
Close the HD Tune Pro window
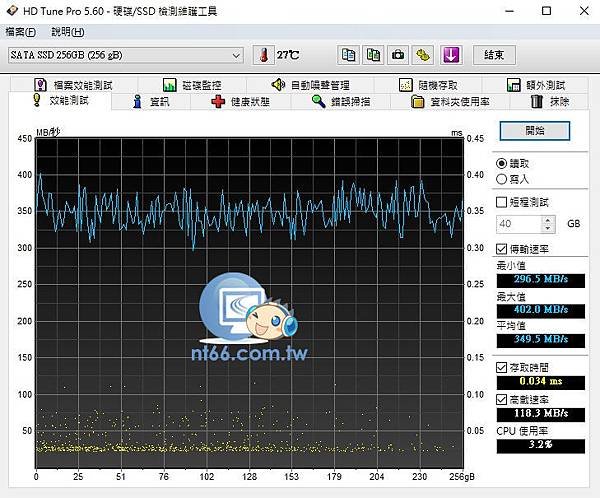click(584, 11)
